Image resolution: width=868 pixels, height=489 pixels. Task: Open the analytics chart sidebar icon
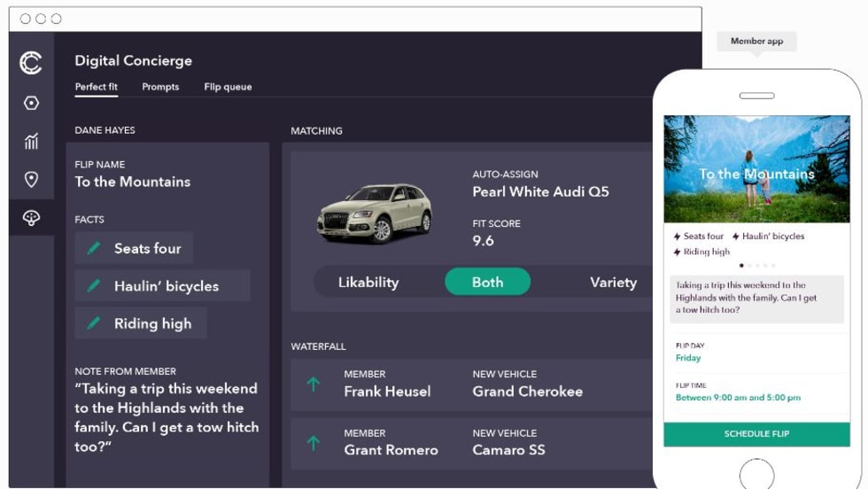point(31,142)
